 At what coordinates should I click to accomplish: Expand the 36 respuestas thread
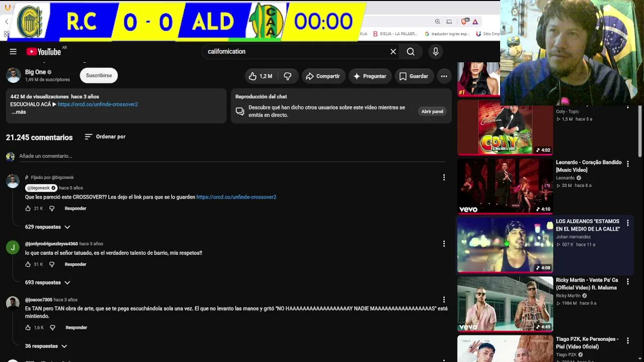(46, 346)
